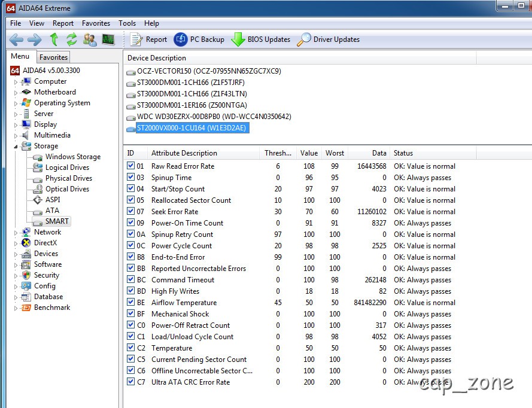
Task: Select the Multimedia speaker icon
Action: pos(26,135)
